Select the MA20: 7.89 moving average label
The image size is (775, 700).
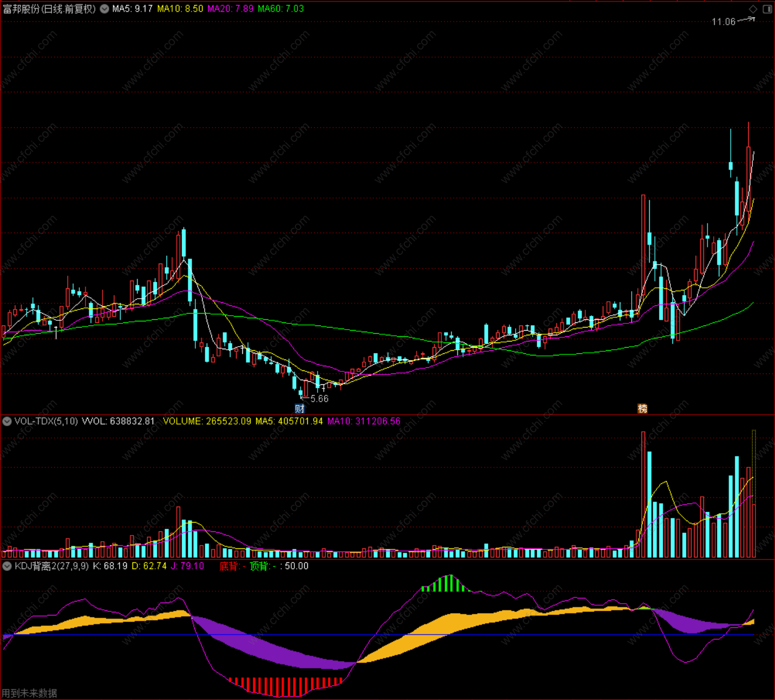(230, 9)
